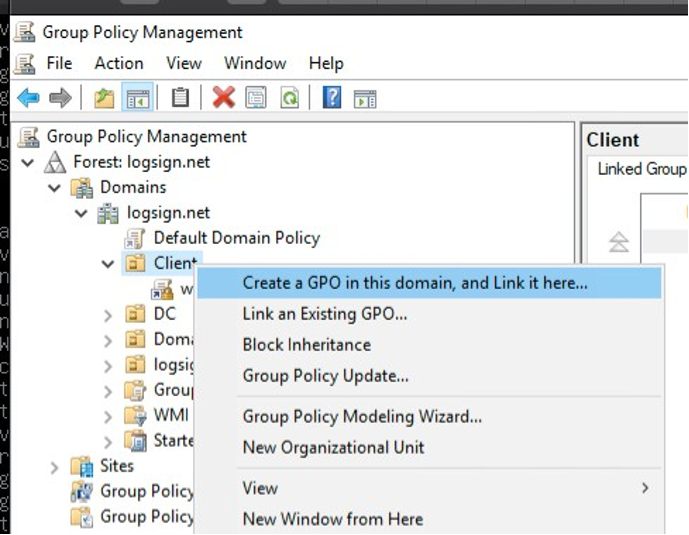689x535 pixels.
Task: Click the move-to-top double arrow icon
Action: [619, 242]
